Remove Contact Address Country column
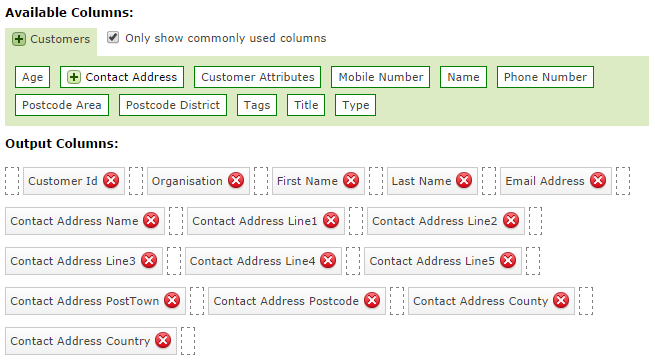Image resolution: width=655 pixels, height=363 pixels. tap(163, 340)
